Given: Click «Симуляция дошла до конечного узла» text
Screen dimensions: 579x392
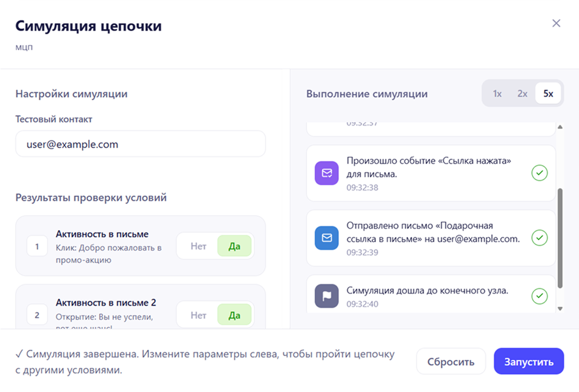Looking at the screenshot, I should point(427,291).
